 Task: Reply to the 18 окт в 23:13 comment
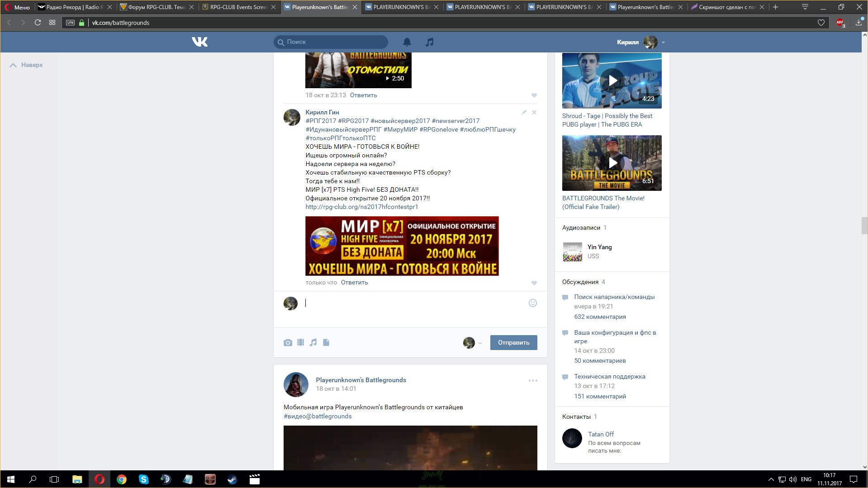(363, 95)
